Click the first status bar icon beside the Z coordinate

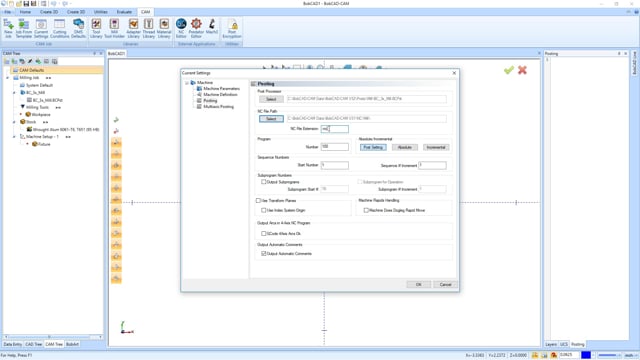[x=535, y=355]
